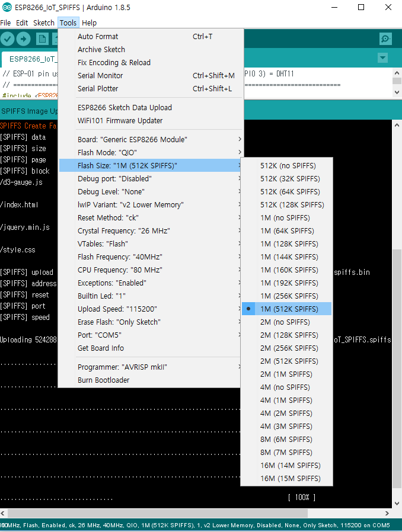Expand the Flash Mode submenu
402x532 pixels.
click(151, 153)
